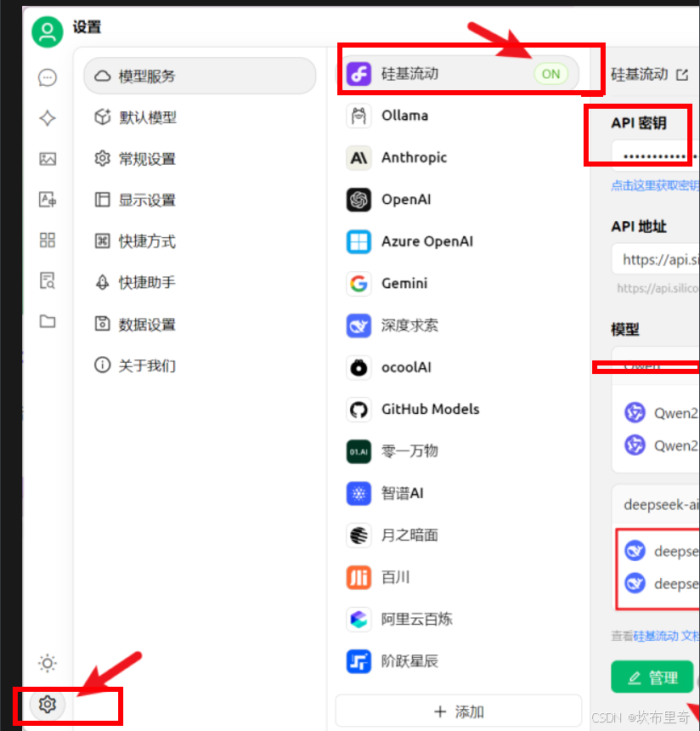Open the mini apps grid sidebar icon
Screen dimensions: 700x731
pos(47,240)
